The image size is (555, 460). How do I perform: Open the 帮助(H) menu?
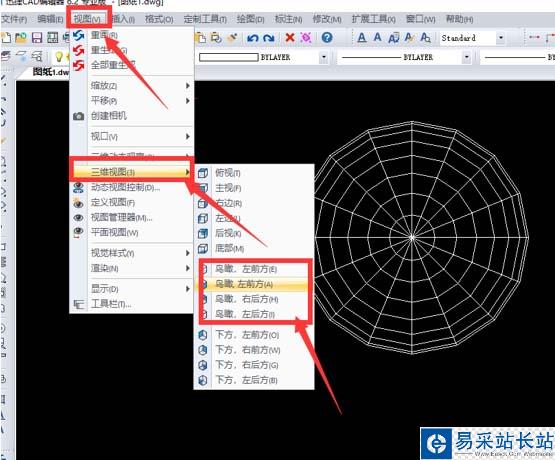click(x=459, y=19)
